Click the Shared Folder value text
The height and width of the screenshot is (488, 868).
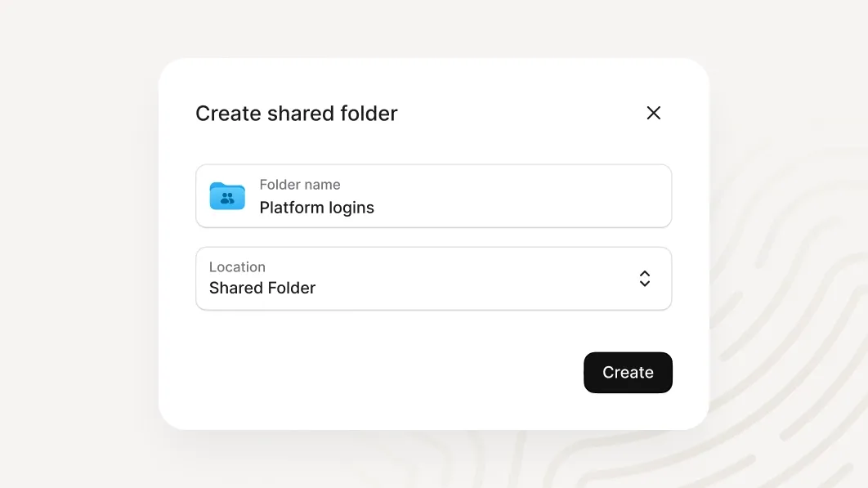pyautogui.click(x=262, y=288)
